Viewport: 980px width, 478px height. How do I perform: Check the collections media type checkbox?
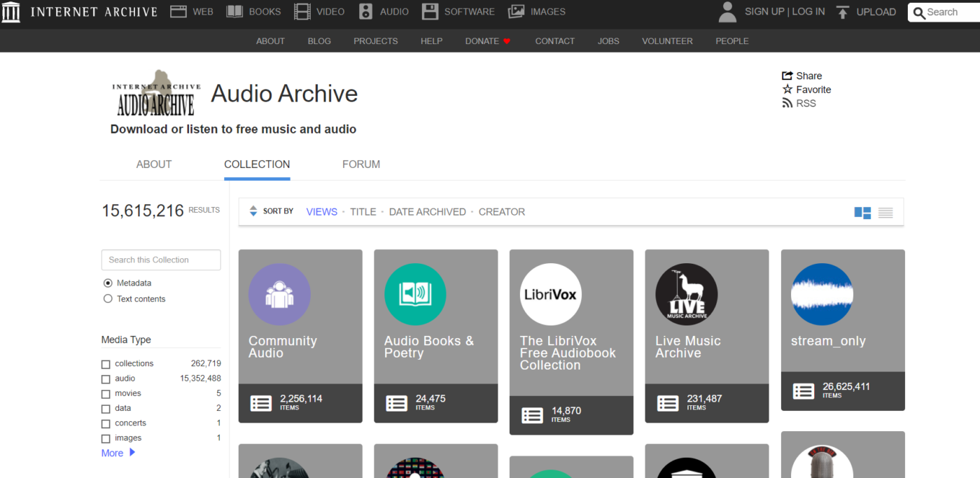point(106,364)
